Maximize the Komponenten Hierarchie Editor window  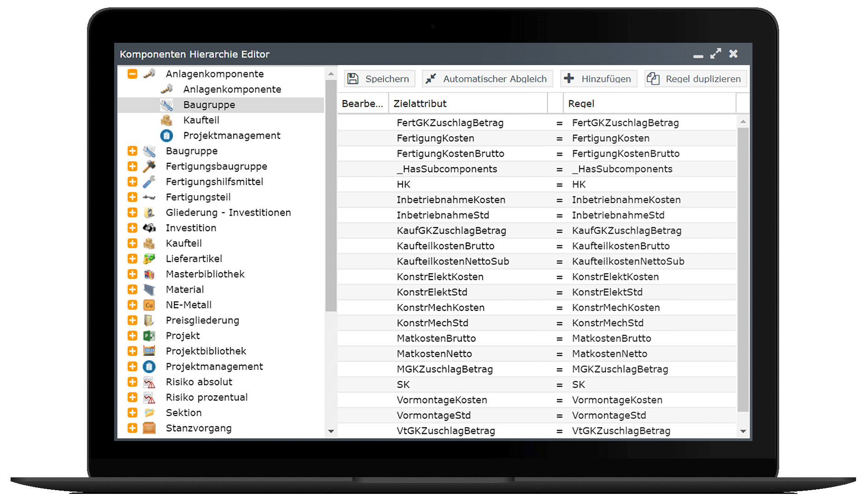[715, 54]
